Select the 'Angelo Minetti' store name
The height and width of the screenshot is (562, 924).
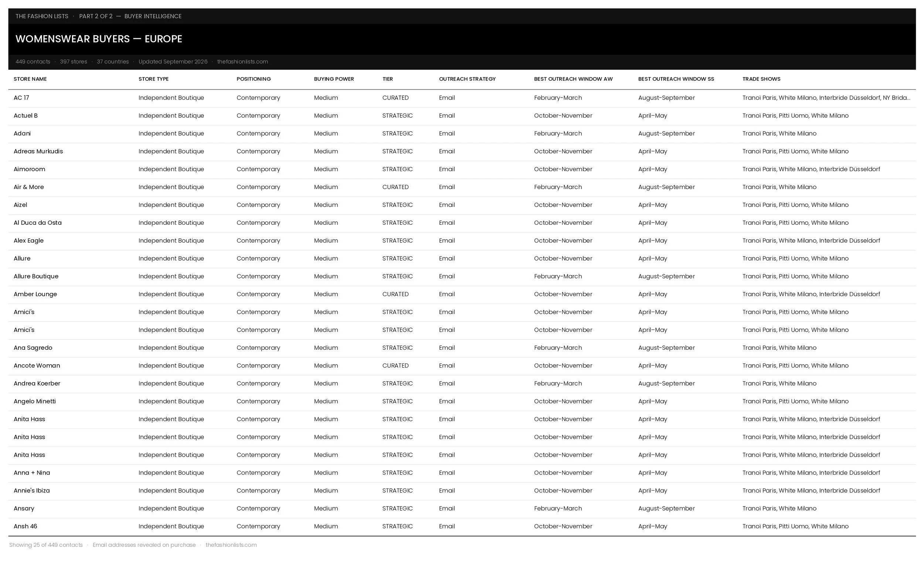(34, 402)
